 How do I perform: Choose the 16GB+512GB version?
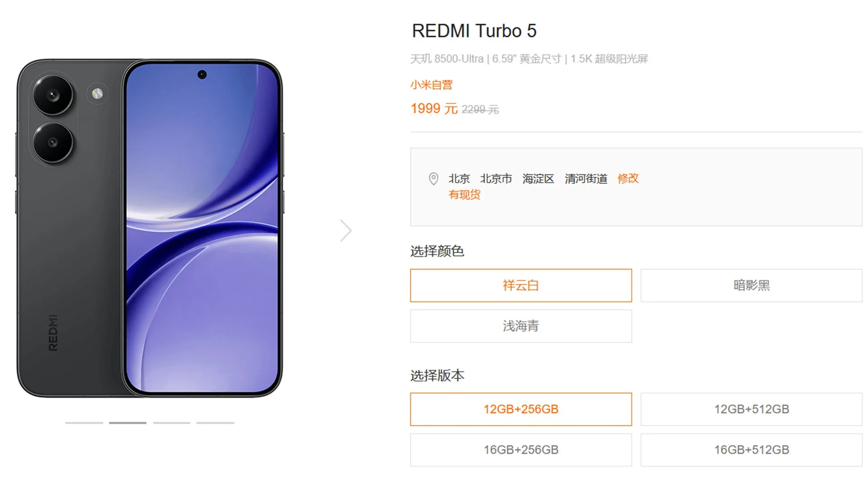(x=751, y=450)
